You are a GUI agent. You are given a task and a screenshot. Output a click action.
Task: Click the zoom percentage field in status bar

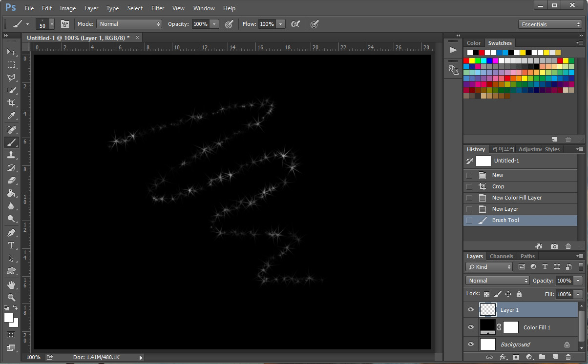pyautogui.click(x=33, y=358)
